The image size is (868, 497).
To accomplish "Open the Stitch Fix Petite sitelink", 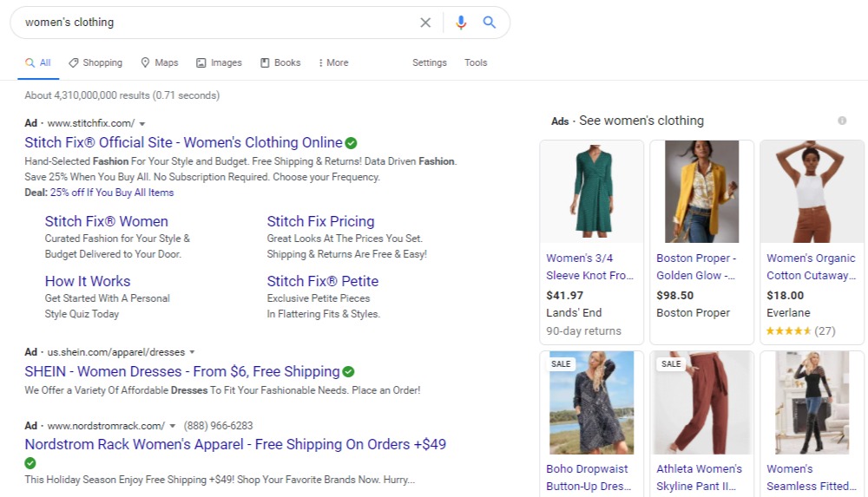I will click(x=323, y=281).
